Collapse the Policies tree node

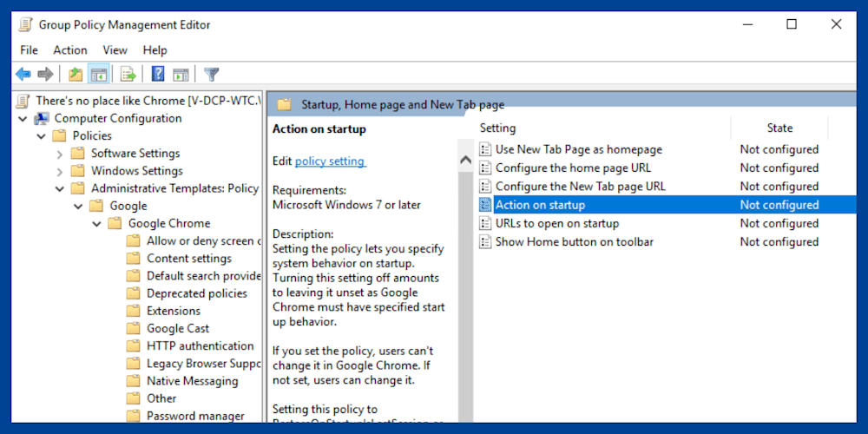pos(42,136)
